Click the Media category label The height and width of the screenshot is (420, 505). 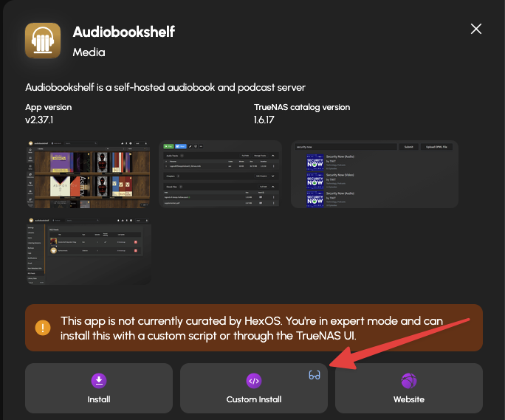pos(89,52)
